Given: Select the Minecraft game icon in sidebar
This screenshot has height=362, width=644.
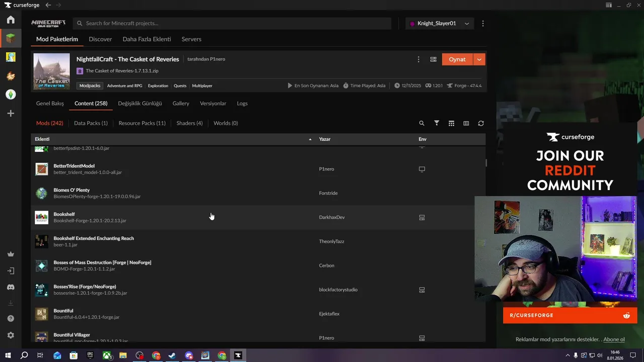Looking at the screenshot, I should 11,38.
